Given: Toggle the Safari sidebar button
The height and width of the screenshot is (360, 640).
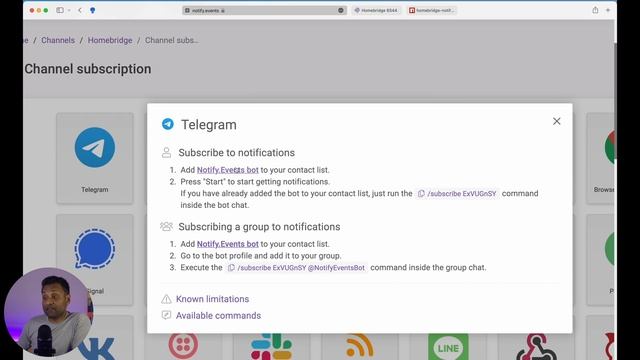Looking at the screenshot, I should (x=60, y=10).
